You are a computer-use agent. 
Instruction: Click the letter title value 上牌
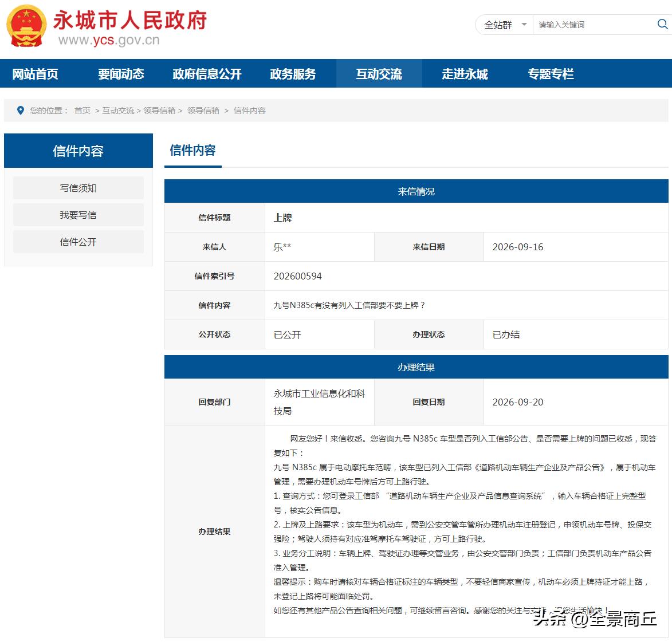(283, 218)
